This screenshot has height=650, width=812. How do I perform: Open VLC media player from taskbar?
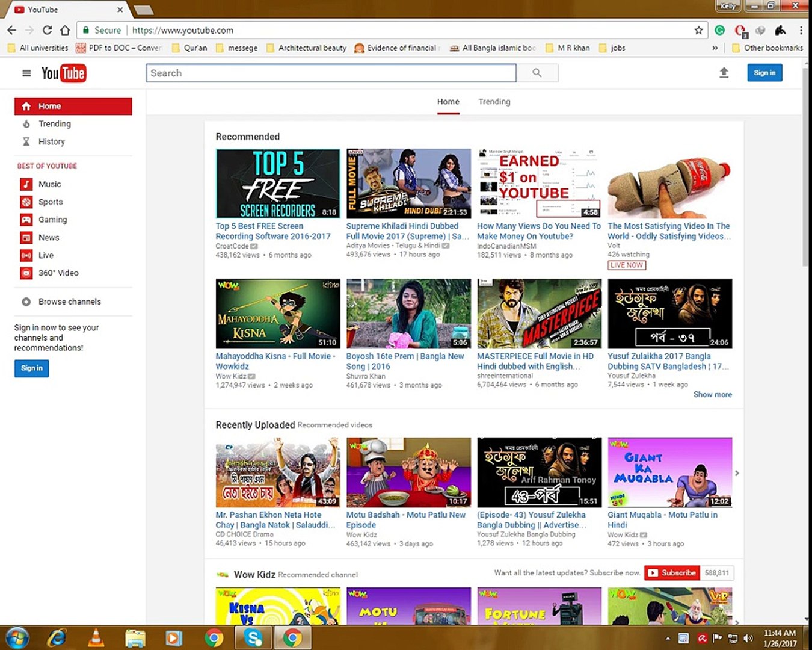point(96,637)
